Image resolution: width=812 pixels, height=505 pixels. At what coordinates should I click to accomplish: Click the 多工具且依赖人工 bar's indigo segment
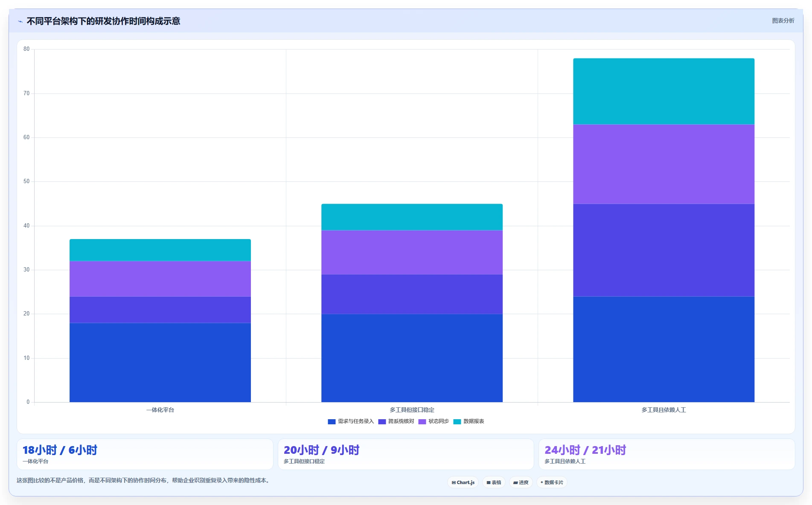click(664, 250)
